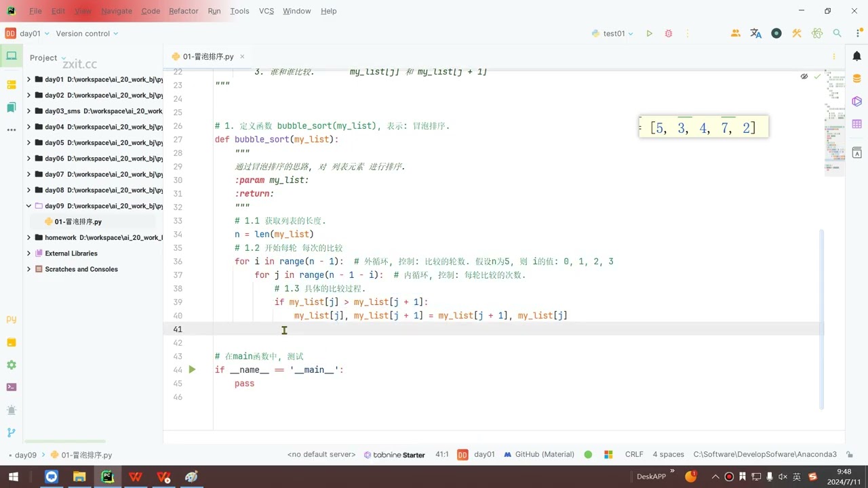
Task: Open the Navigate menu
Action: click(117, 11)
